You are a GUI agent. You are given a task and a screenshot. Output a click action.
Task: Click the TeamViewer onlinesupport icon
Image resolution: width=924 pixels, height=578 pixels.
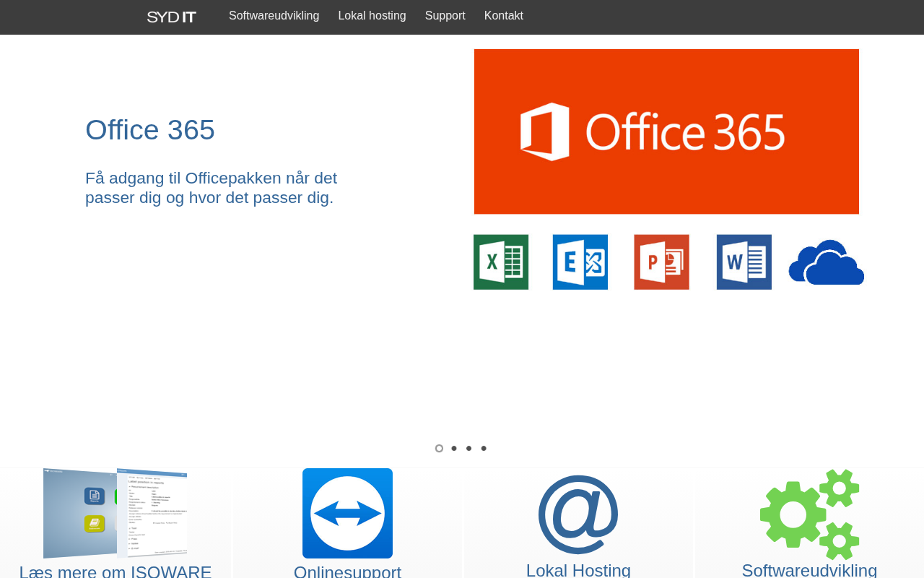pos(347,513)
